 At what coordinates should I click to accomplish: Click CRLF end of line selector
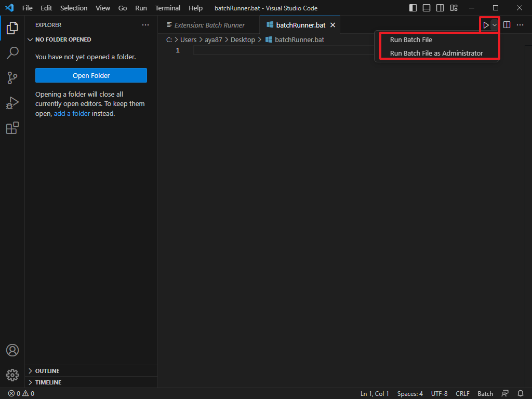(462, 394)
